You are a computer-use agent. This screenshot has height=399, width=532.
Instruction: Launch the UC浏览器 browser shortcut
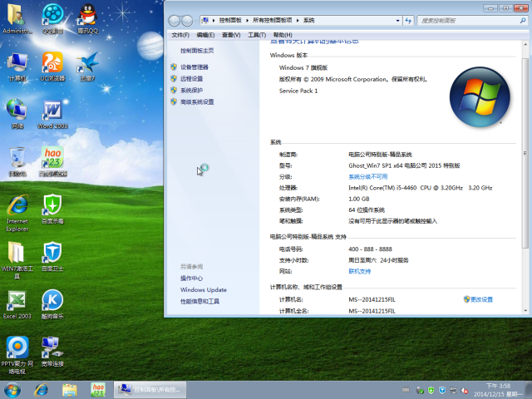[52, 66]
